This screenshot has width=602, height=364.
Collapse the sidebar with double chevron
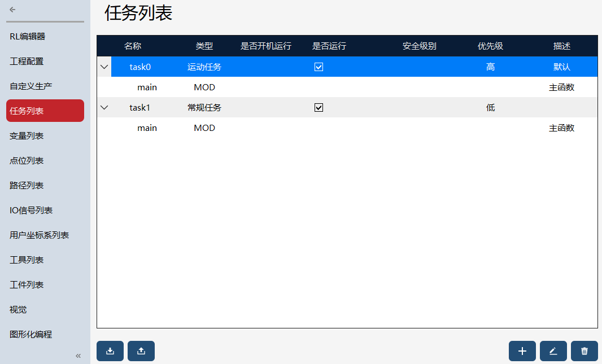(78, 356)
